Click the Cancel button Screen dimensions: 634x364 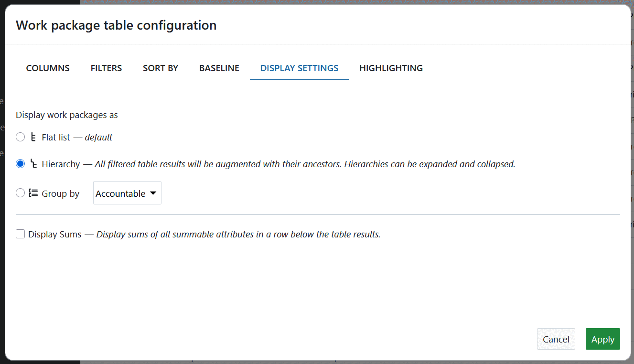(x=556, y=339)
